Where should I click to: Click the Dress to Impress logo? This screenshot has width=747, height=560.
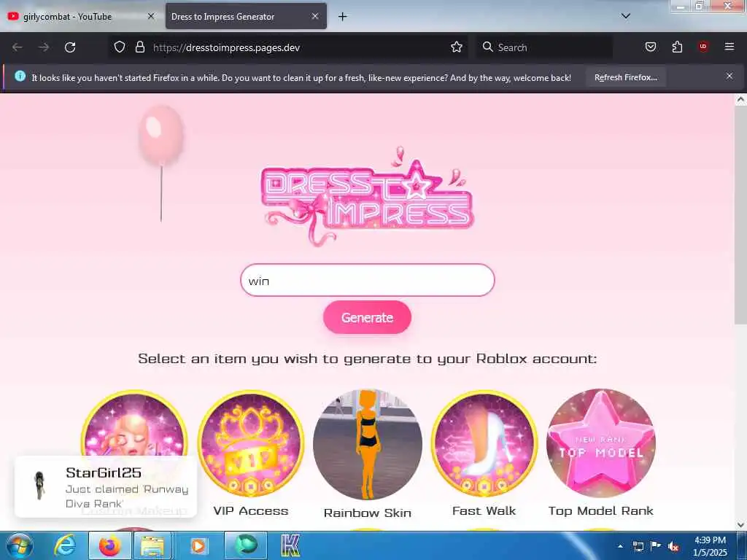pyautogui.click(x=368, y=196)
